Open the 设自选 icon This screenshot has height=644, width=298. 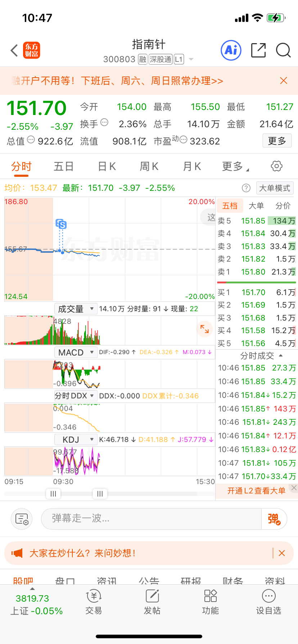coord(268,602)
